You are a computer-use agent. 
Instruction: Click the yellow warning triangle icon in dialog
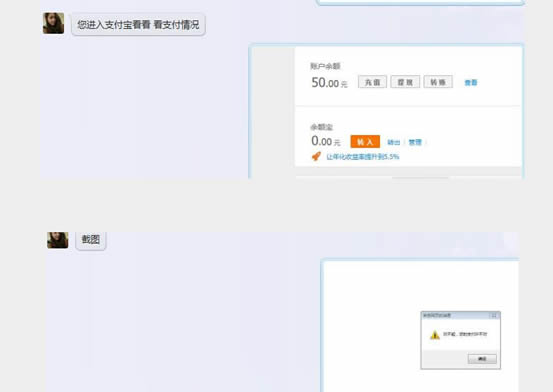tap(434, 334)
